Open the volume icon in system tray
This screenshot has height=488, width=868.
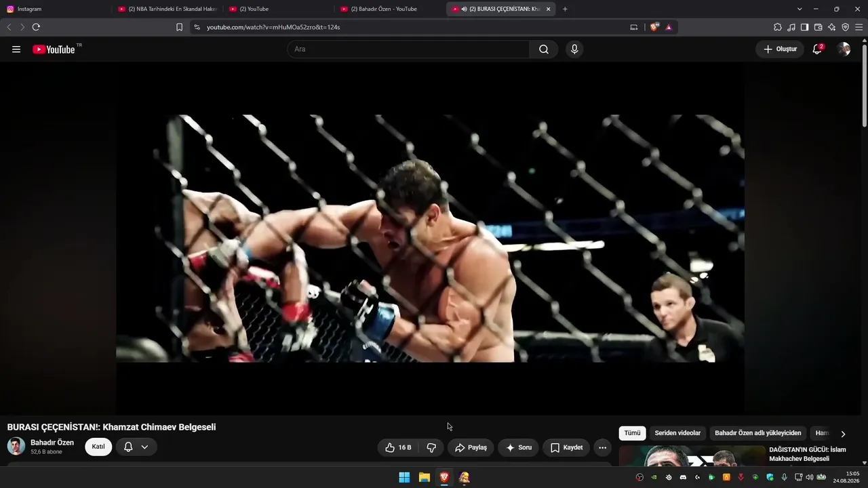[809, 477]
